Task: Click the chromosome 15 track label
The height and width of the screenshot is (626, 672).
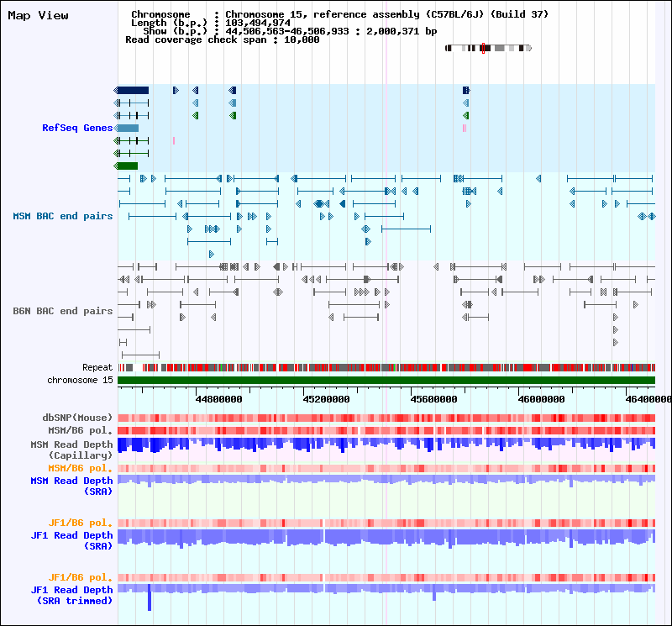Action: coord(80,380)
